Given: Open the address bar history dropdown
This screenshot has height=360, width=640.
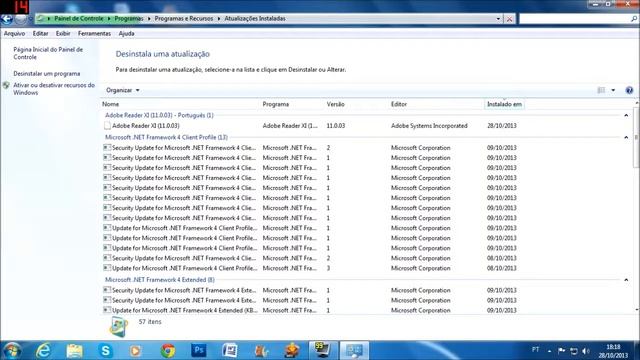Looking at the screenshot, I should [x=498, y=19].
